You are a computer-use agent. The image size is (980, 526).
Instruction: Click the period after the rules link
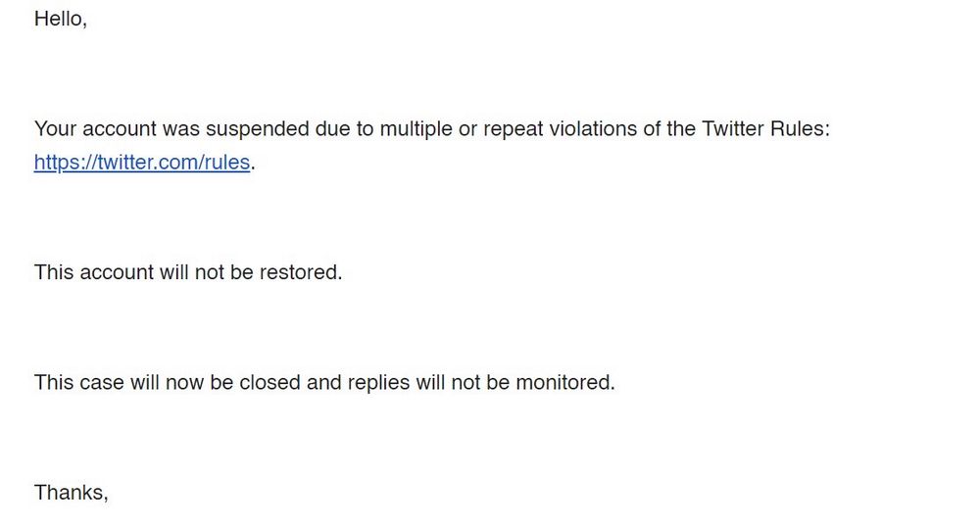tap(253, 165)
